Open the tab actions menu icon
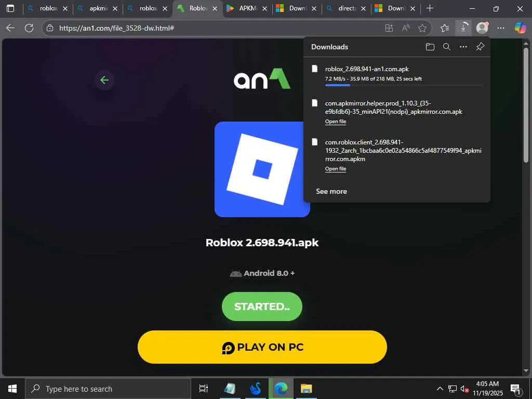Screen dimensions: 532x399 (10, 8)
